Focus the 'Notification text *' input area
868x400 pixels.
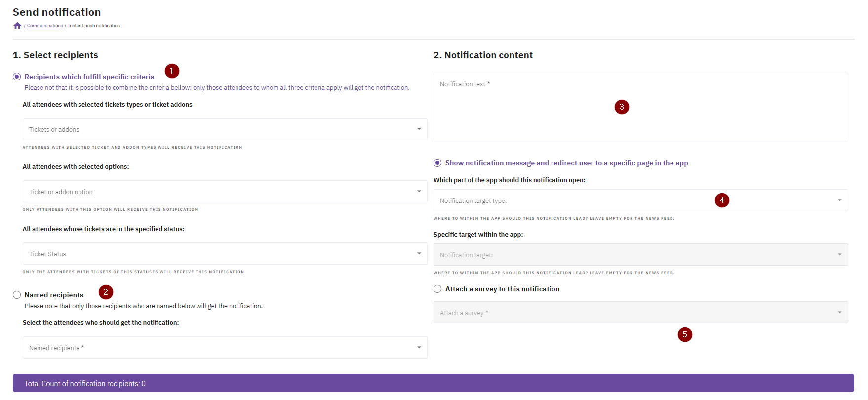pos(640,108)
